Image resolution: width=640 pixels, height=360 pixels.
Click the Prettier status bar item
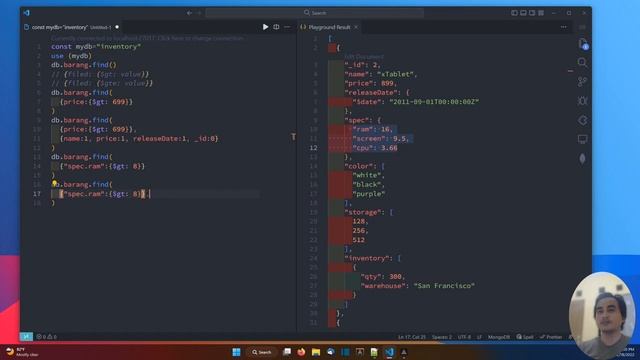pos(551,337)
